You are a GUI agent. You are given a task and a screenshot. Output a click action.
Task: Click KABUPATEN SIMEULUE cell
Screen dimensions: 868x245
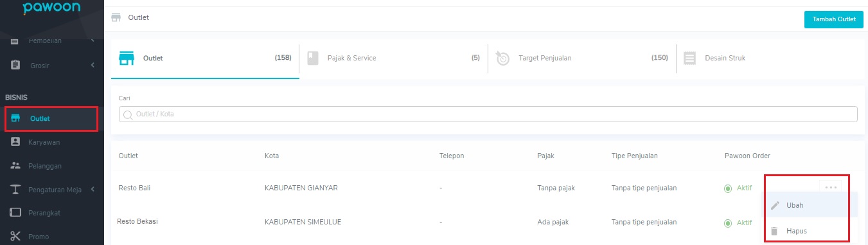pos(303,222)
